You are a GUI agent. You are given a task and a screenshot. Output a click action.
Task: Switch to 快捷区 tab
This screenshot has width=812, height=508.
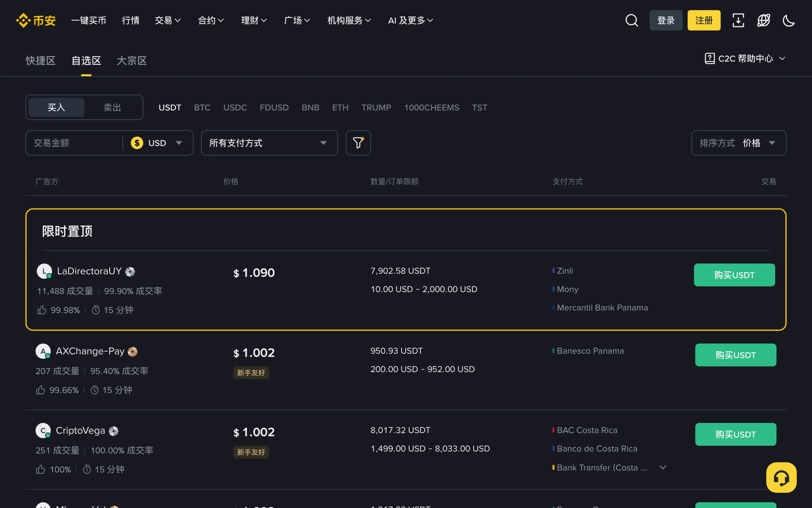41,60
